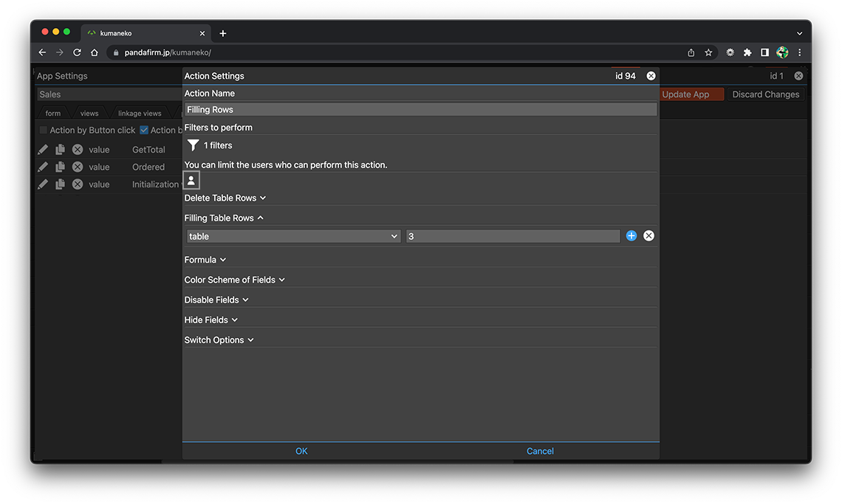Click the filter funnel icon
The image size is (842, 504).
(193, 145)
